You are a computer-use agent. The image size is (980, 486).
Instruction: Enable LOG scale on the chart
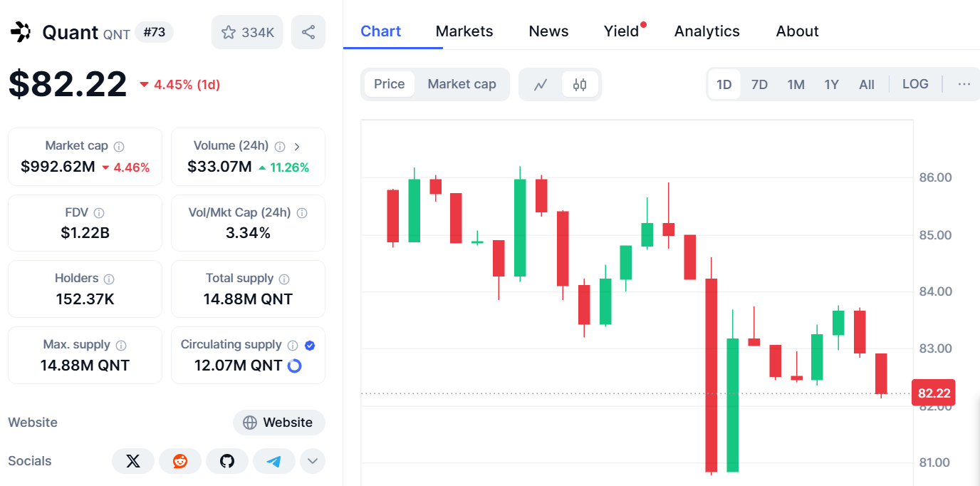click(915, 83)
